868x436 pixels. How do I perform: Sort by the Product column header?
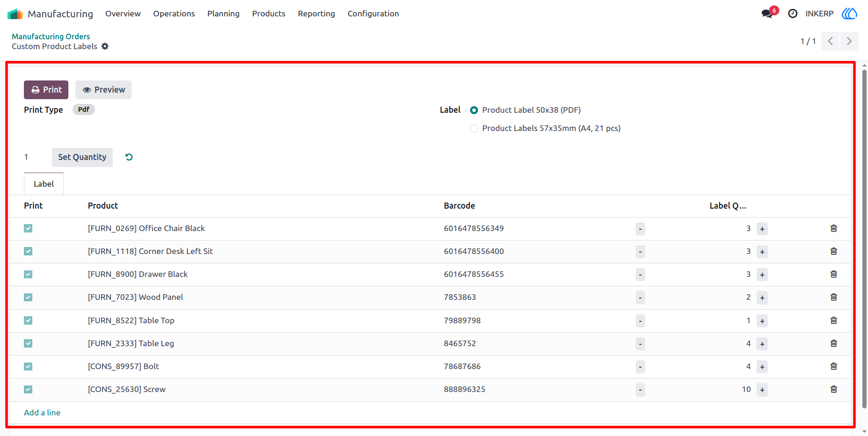103,206
